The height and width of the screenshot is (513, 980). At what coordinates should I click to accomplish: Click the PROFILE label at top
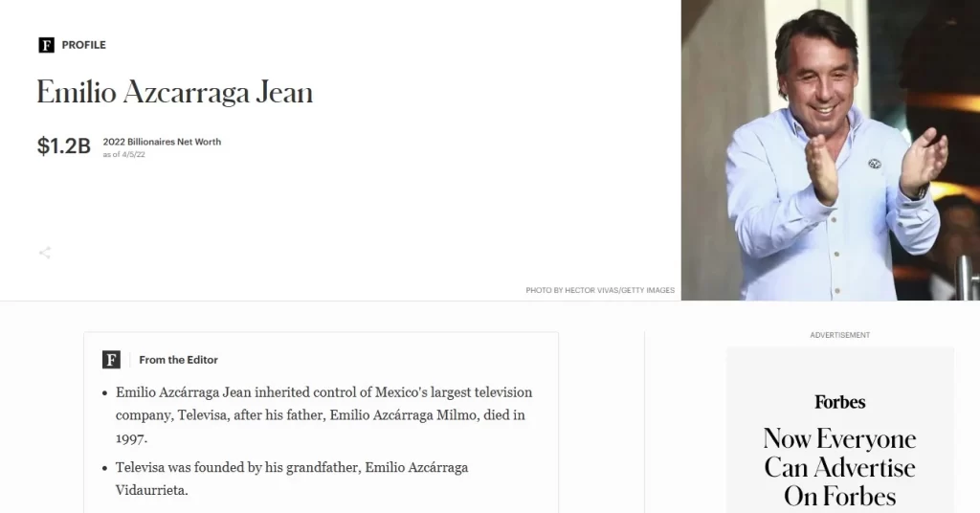click(x=84, y=45)
